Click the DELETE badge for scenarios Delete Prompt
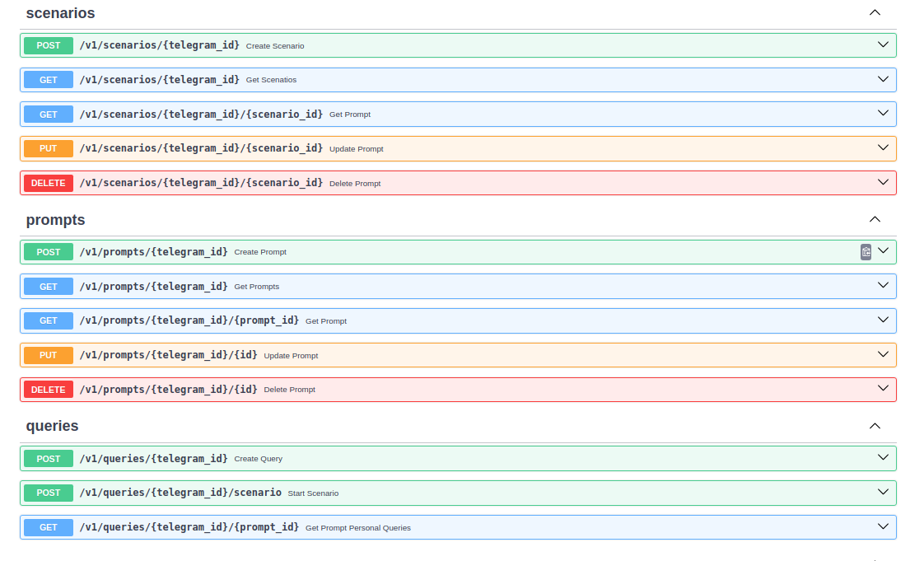924x561 pixels. pos(49,183)
